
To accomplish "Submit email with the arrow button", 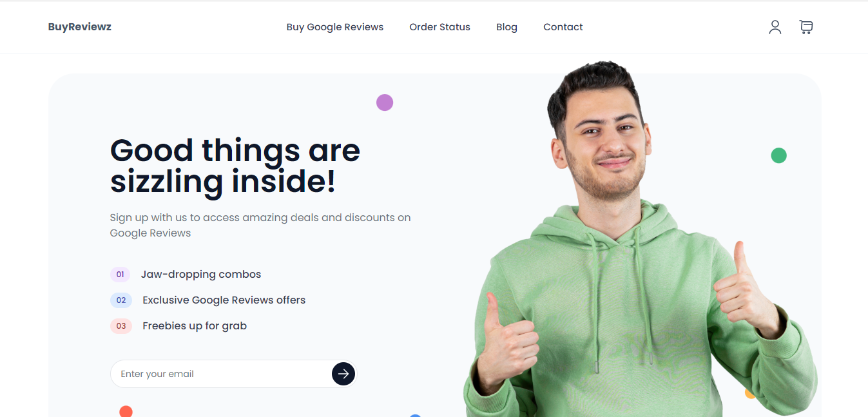I will tap(343, 374).
